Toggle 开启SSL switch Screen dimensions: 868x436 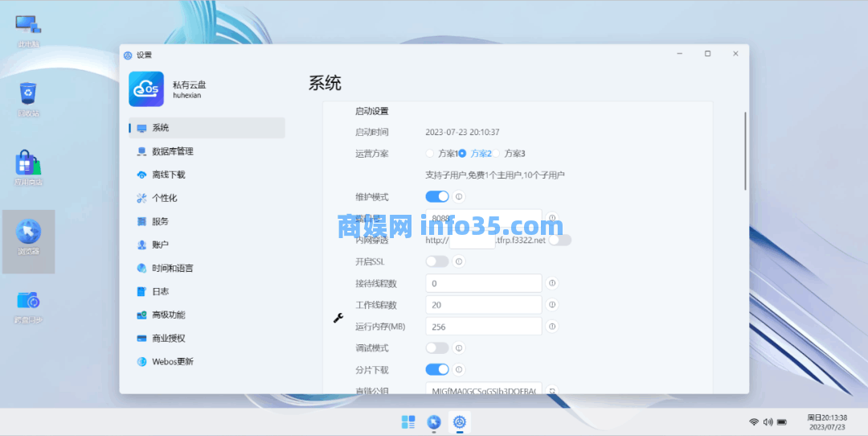click(437, 261)
